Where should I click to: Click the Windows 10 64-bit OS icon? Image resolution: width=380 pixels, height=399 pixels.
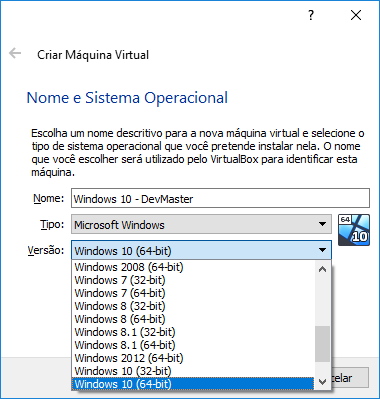coord(354,230)
